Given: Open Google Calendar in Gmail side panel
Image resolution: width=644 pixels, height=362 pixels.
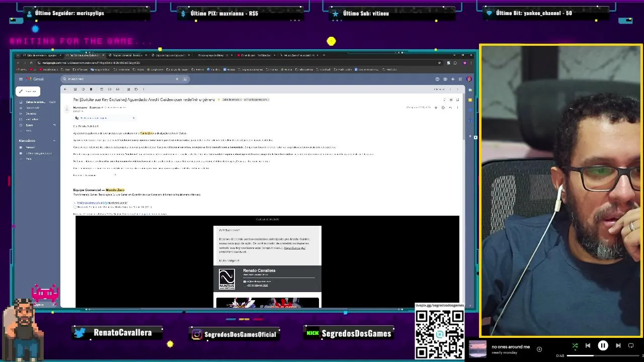Looking at the screenshot, I should (x=470, y=90).
